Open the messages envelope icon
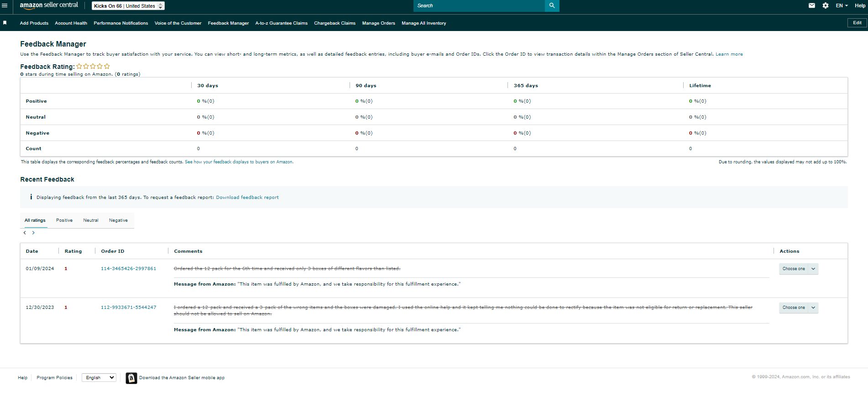 [811, 5]
